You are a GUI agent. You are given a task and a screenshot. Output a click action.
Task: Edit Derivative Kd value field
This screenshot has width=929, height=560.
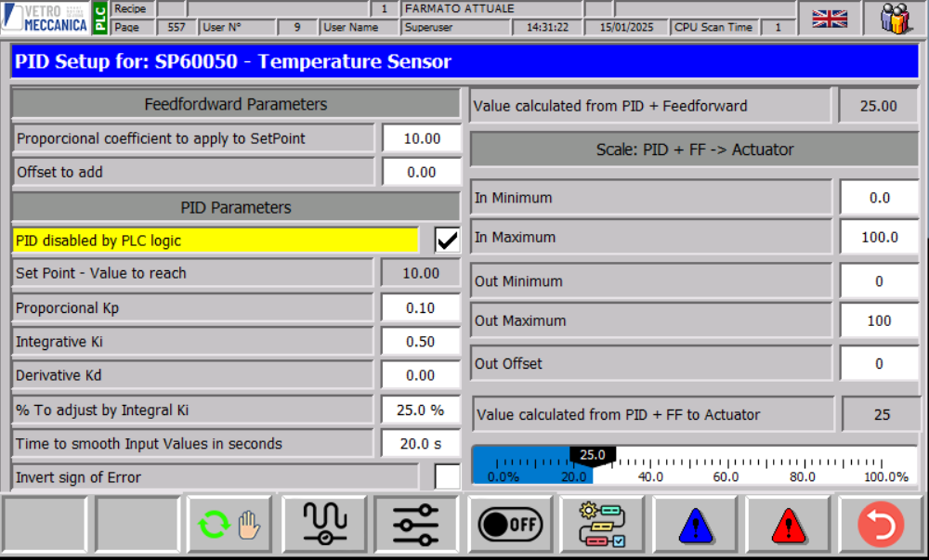(421, 375)
